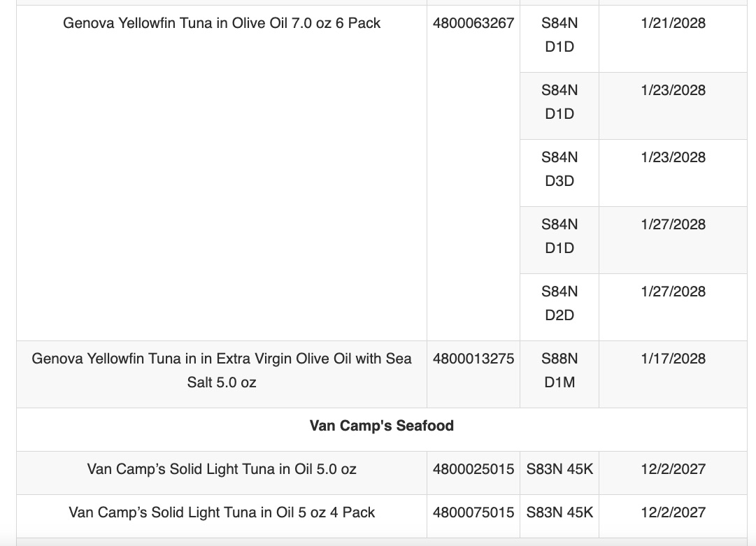Click the 1/27/2028 date beside S84N D2D
This screenshot has width=756, height=546.
673,292
